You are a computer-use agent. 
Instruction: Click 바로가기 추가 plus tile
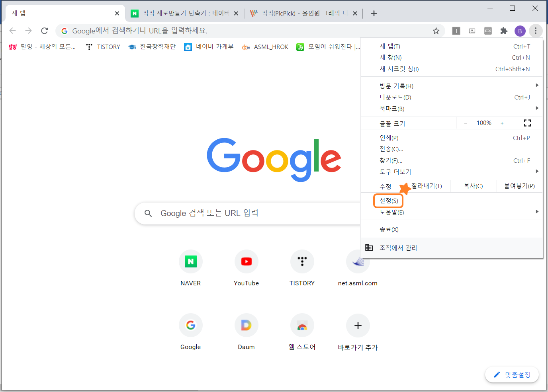click(x=358, y=332)
